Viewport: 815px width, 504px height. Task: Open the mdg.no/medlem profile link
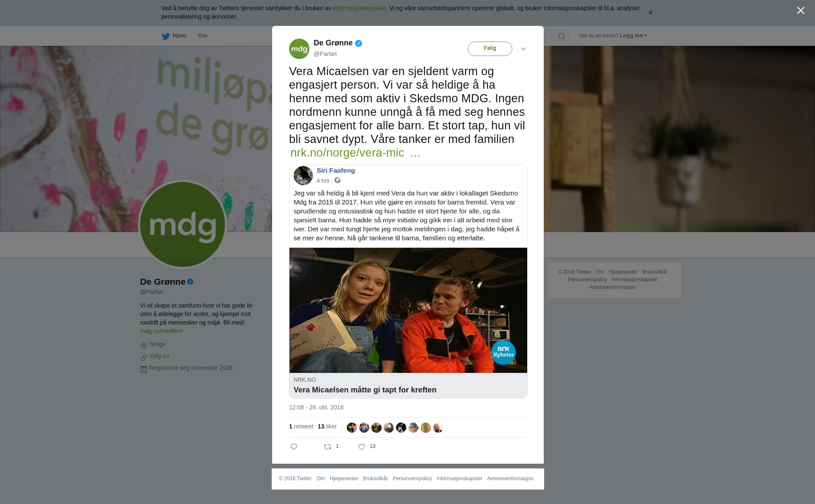[161, 331]
